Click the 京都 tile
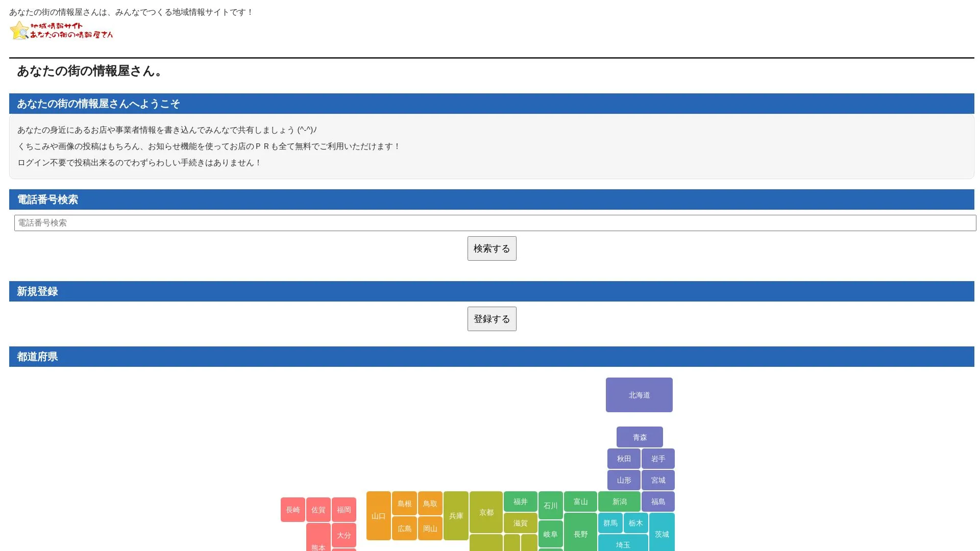The height and width of the screenshot is (551, 980). (x=486, y=512)
